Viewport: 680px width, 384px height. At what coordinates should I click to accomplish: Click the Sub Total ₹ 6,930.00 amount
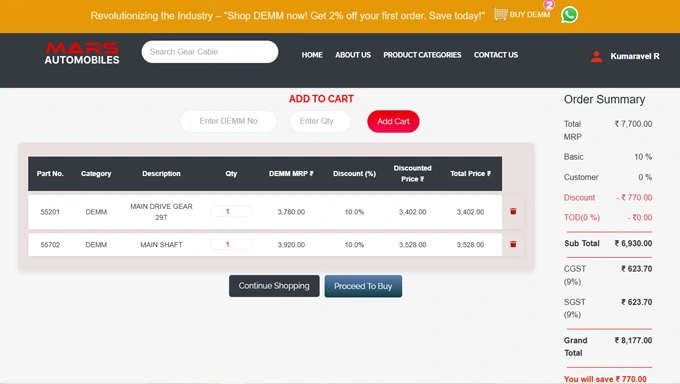pyautogui.click(x=633, y=243)
